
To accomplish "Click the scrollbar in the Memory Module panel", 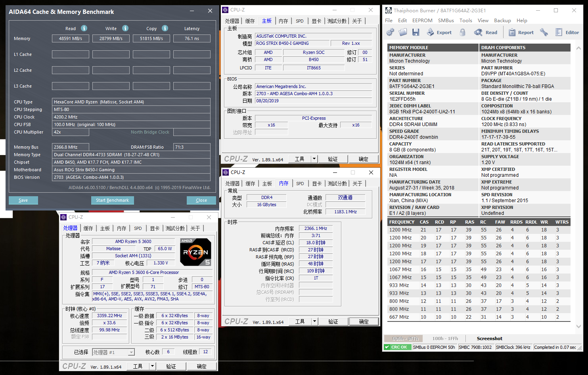I will [x=579, y=119].
